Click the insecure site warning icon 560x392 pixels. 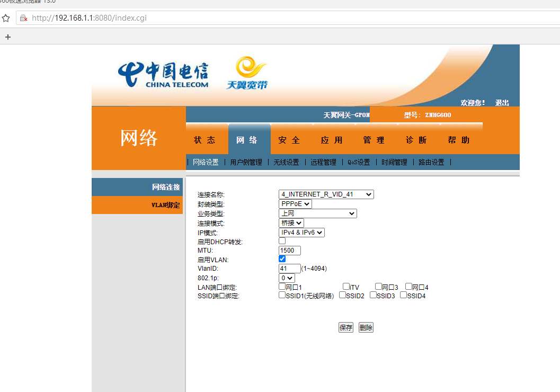(23, 18)
